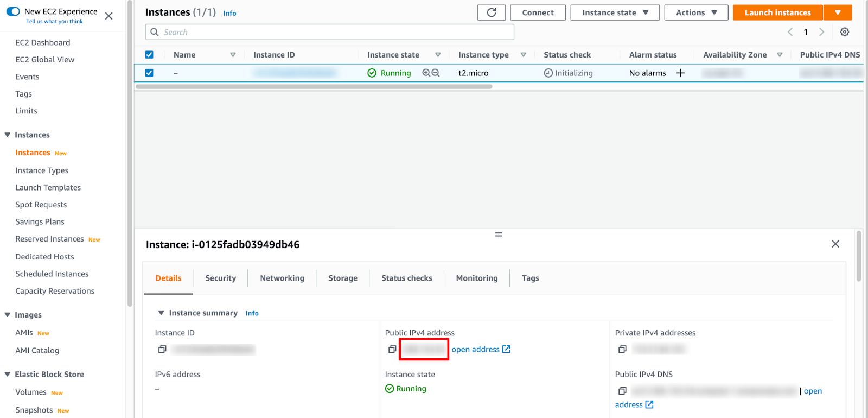Close the instance details panel
This screenshot has height=418, width=868.
click(835, 244)
